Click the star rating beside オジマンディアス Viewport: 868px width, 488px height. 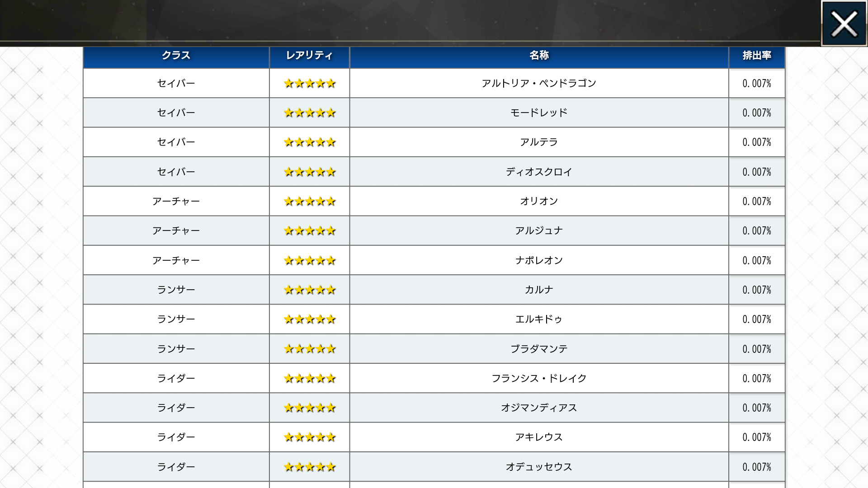(310, 408)
